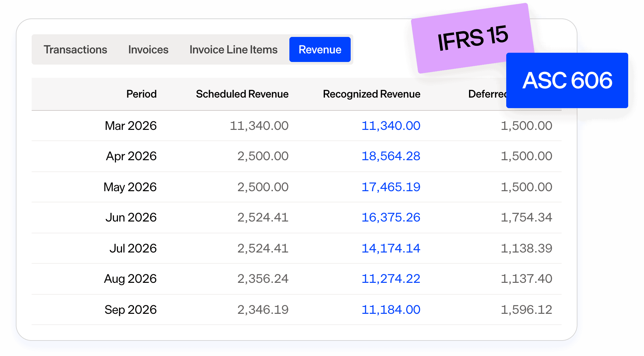644x356 pixels.
Task: Click scheduled revenue 2,356.24
Action: tap(263, 279)
